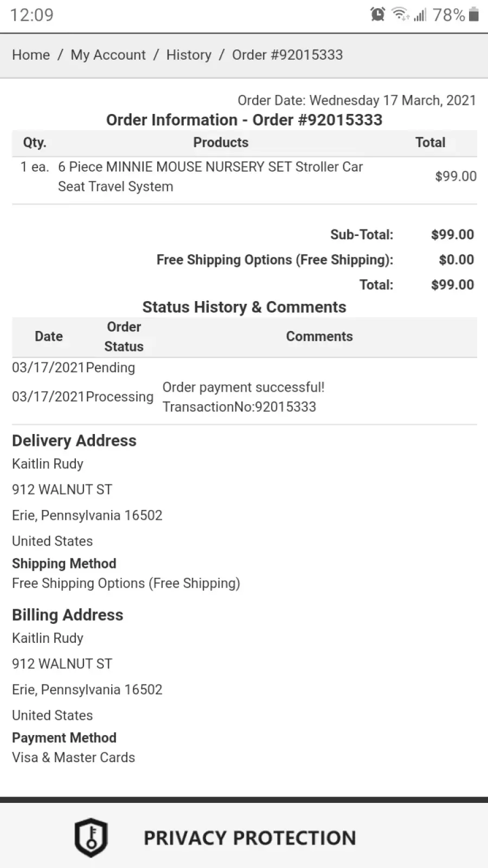This screenshot has height=868, width=488.
Task: Open History breadcrumb link
Action: pos(189,55)
